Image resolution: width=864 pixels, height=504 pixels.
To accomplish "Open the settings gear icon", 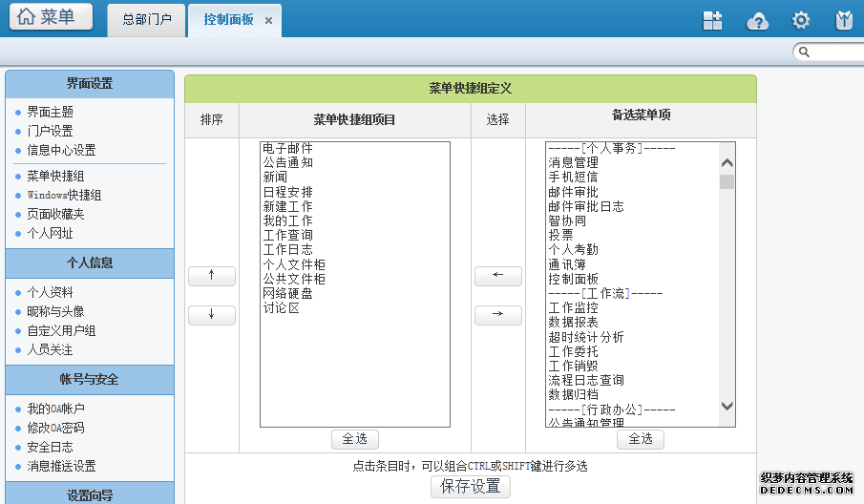I will [x=801, y=20].
